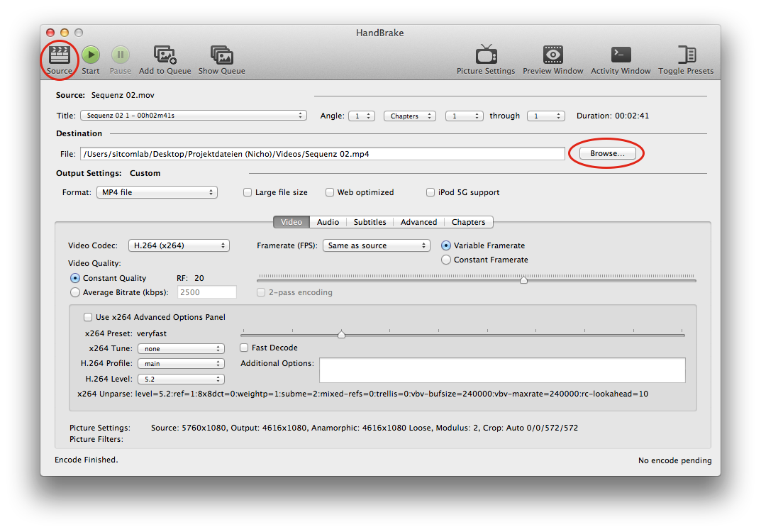Click the Average Bitrate 2500 field

(x=207, y=292)
